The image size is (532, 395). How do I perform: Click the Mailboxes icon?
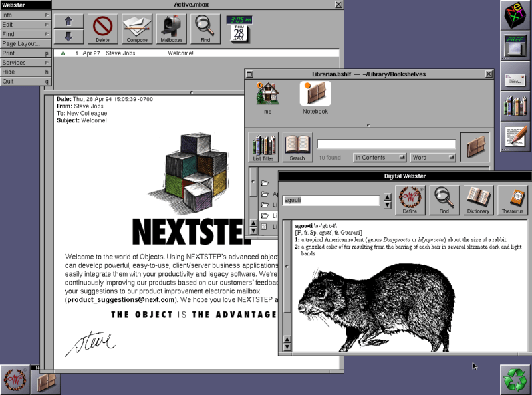(x=173, y=29)
